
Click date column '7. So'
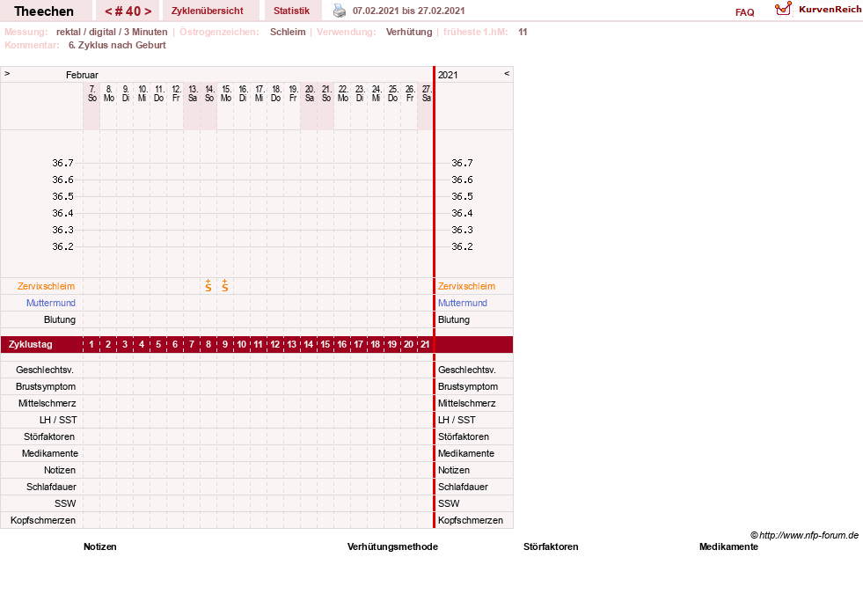pyautogui.click(x=91, y=93)
